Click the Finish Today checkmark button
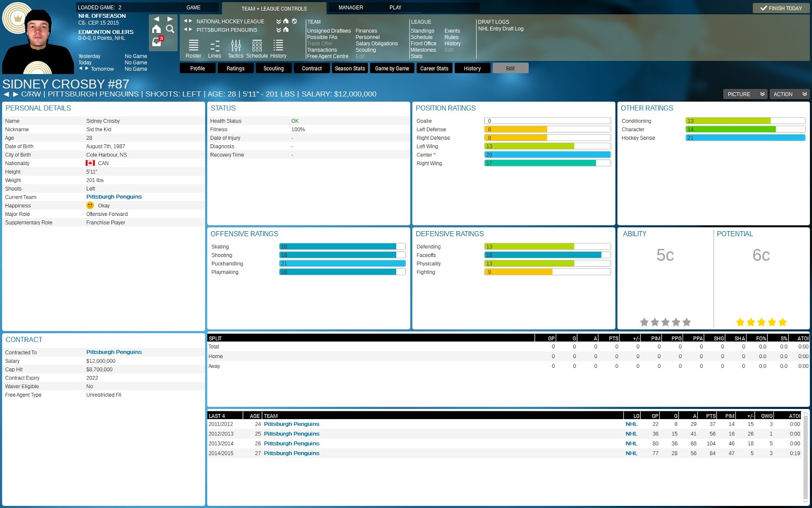This screenshot has width=812, height=508. point(781,8)
